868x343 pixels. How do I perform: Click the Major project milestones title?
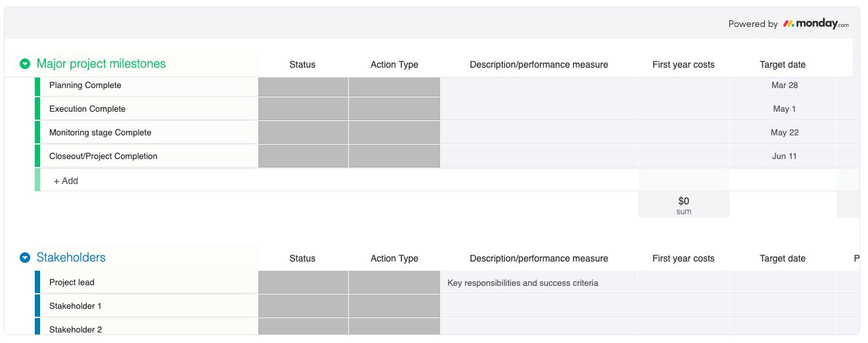(x=101, y=64)
